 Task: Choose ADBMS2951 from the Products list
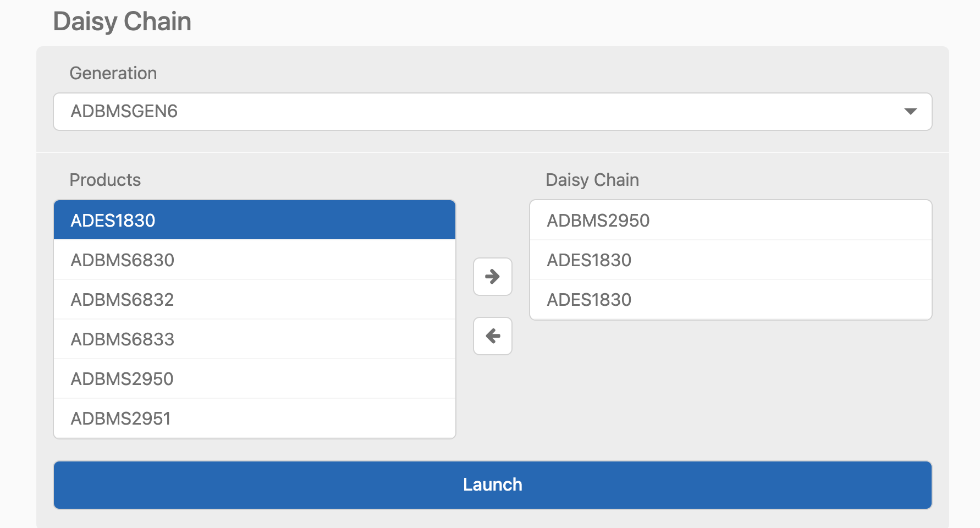(x=254, y=419)
